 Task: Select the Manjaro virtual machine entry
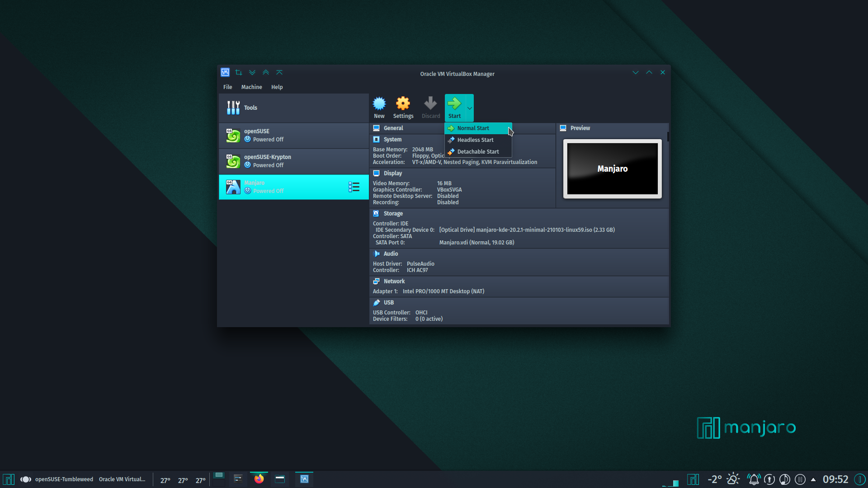pyautogui.click(x=294, y=187)
